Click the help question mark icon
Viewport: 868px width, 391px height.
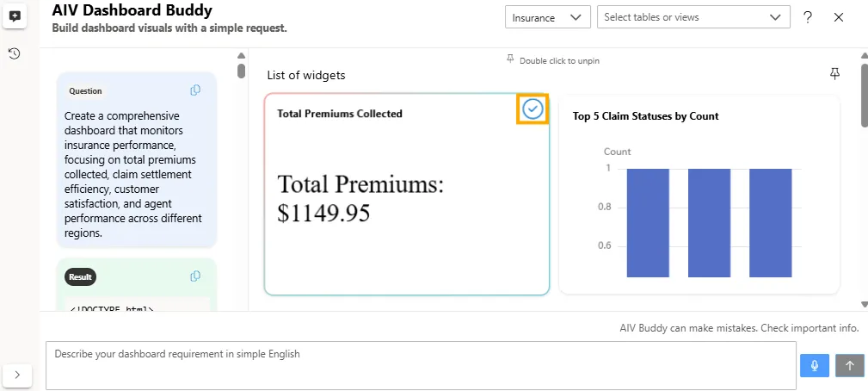pos(808,17)
